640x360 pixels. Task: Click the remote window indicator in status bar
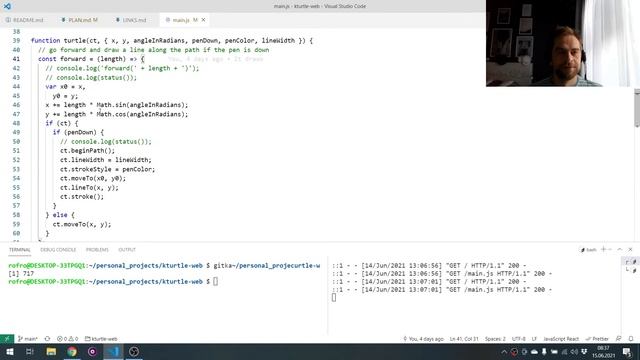click(x=7, y=339)
